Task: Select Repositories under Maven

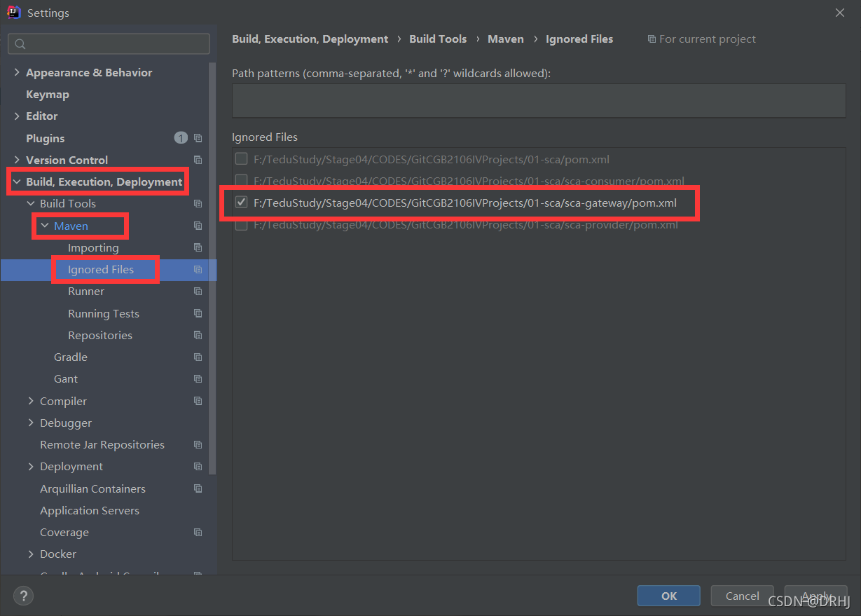Action: point(100,335)
